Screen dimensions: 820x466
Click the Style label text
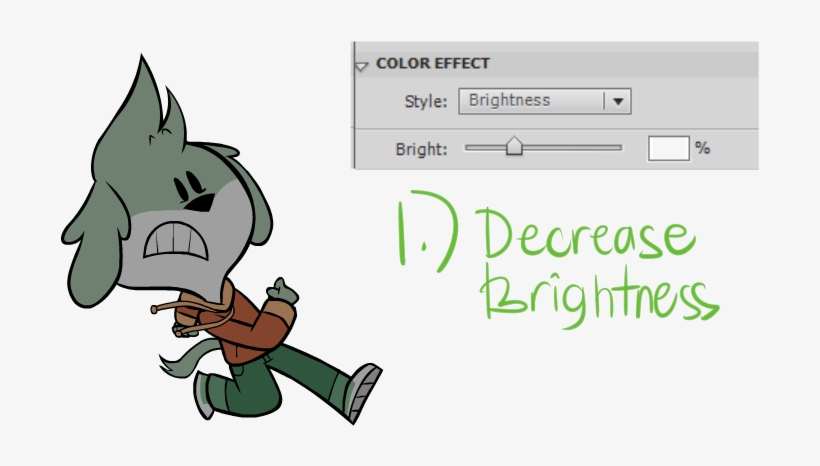click(427, 100)
